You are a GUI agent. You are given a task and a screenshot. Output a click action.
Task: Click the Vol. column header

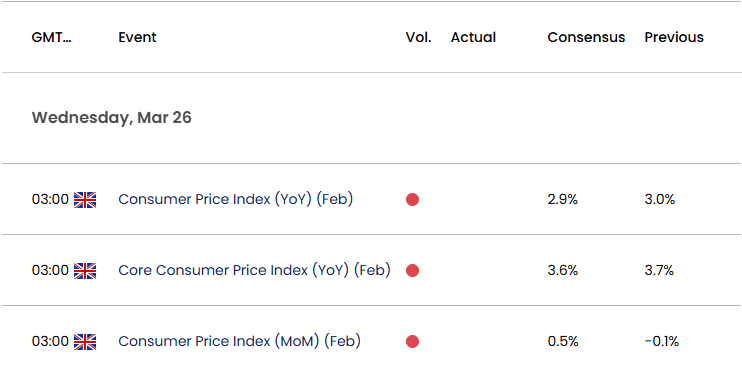click(x=418, y=37)
